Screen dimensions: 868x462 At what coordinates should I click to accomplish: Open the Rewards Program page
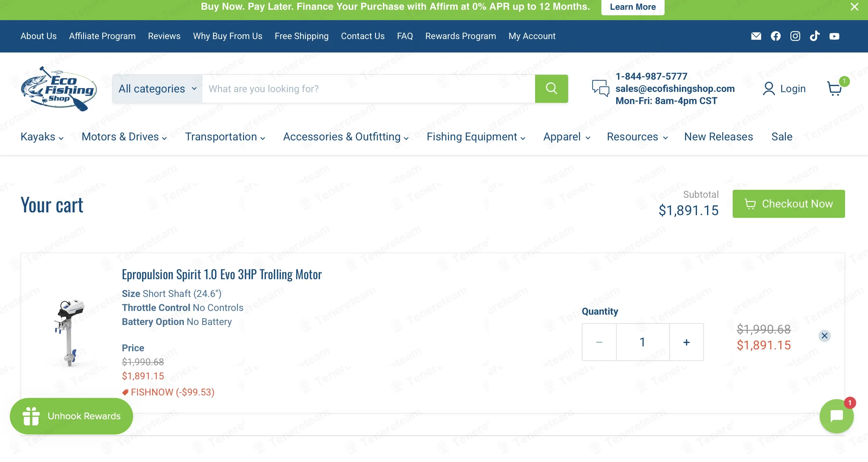460,36
